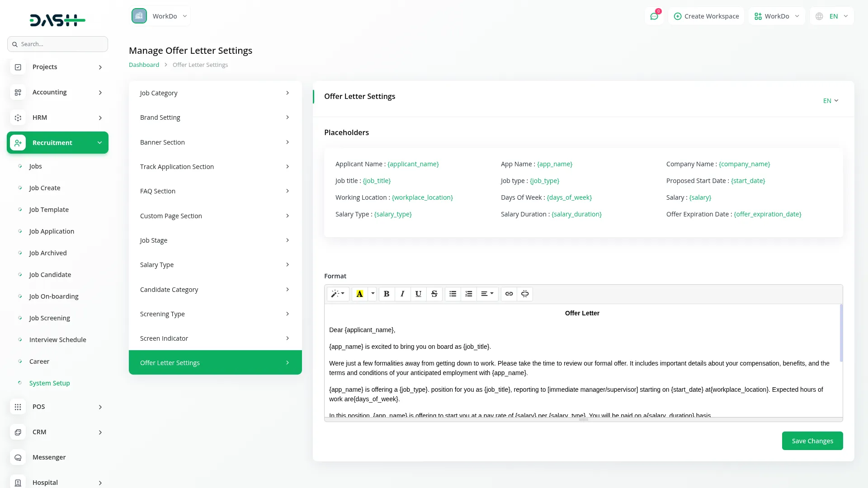This screenshot has height=488, width=868.
Task: Toggle bold formatting in editor toolbar
Action: 387,294
